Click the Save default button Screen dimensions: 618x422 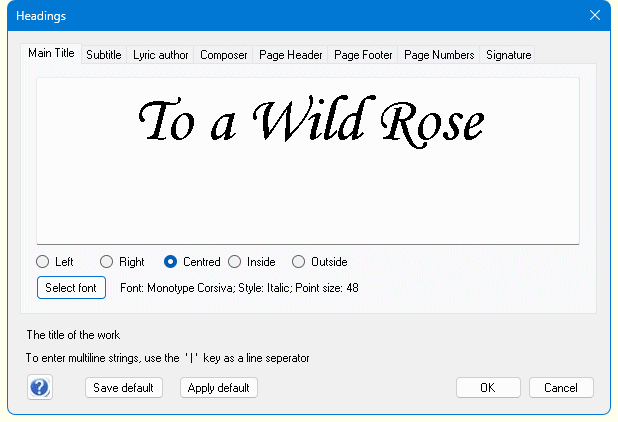tap(123, 387)
